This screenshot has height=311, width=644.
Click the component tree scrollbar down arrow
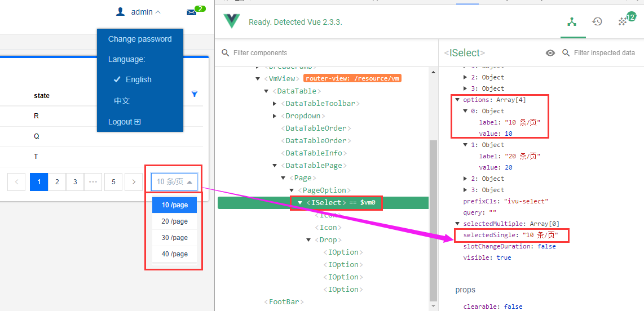pyautogui.click(x=433, y=305)
